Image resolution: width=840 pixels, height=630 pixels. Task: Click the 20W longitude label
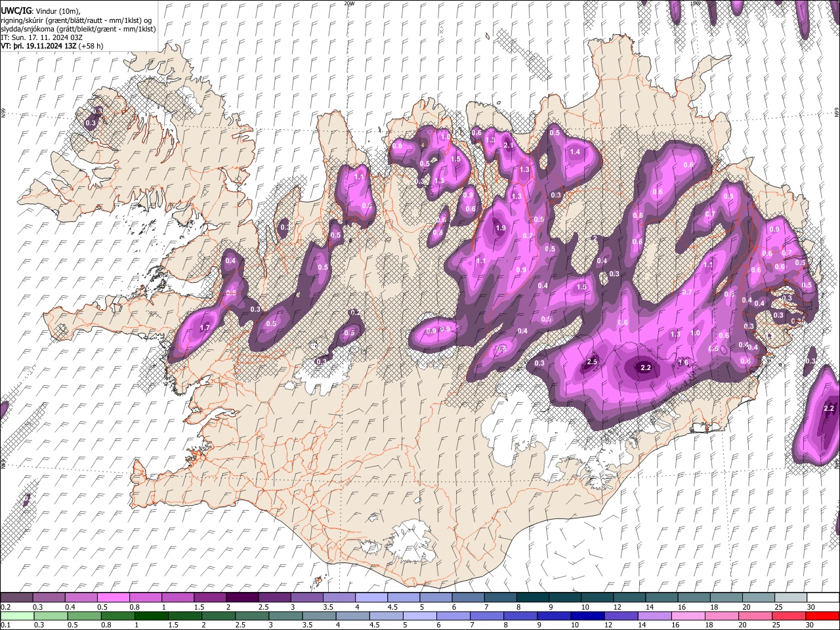(x=349, y=3)
